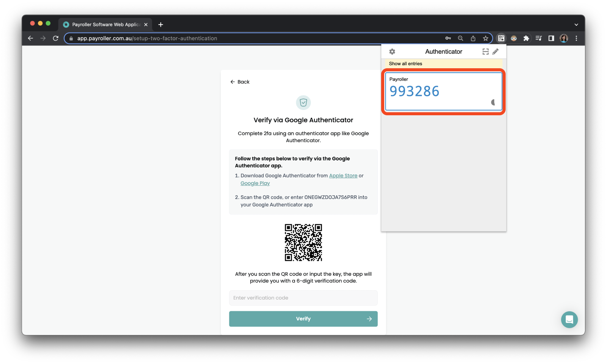Click the Authenticator popup title
Viewport: 607px width, 364px height.
pos(443,52)
